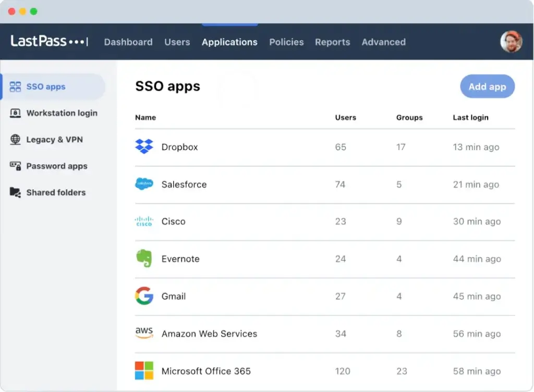Open the Advanced tab
Screen dimensions: 534x392
coord(383,42)
